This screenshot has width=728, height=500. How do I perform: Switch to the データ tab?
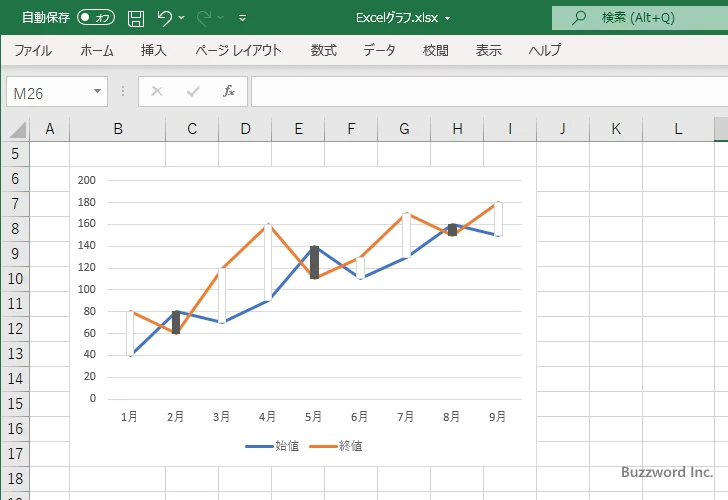[x=379, y=50]
